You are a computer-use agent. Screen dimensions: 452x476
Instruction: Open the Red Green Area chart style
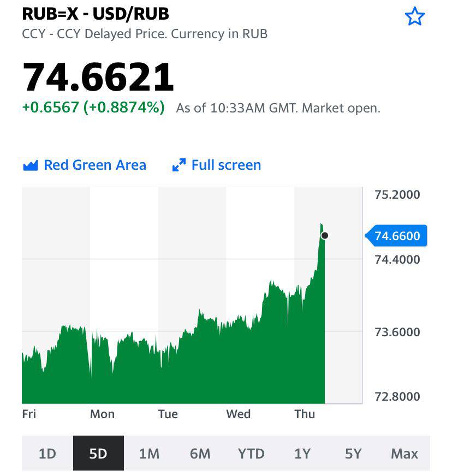[x=85, y=165]
